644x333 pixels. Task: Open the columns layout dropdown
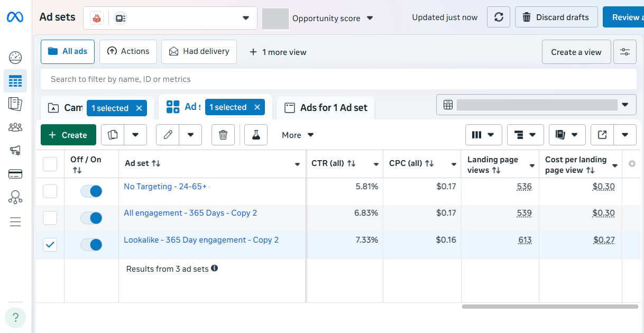pyautogui.click(x=483, y=135)
